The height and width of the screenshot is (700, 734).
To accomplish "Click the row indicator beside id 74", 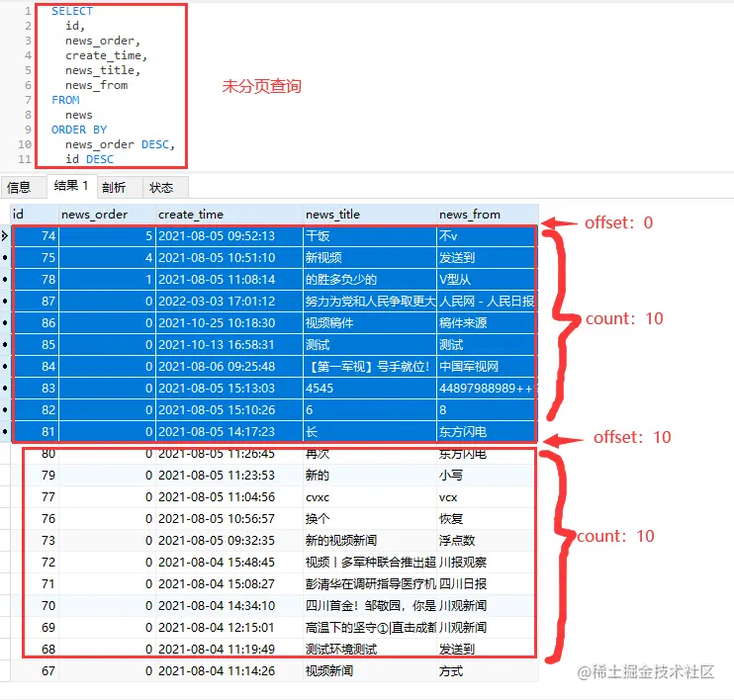I will click(x=5, y=236).
